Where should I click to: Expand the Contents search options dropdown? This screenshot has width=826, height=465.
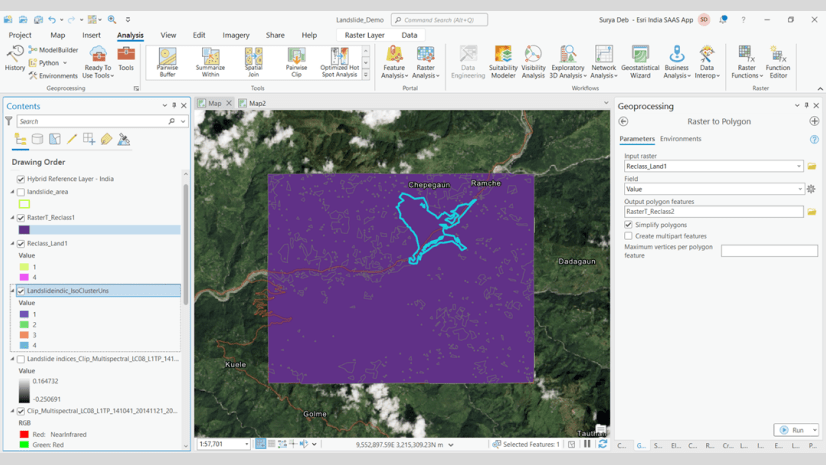(x=183, y=121)
